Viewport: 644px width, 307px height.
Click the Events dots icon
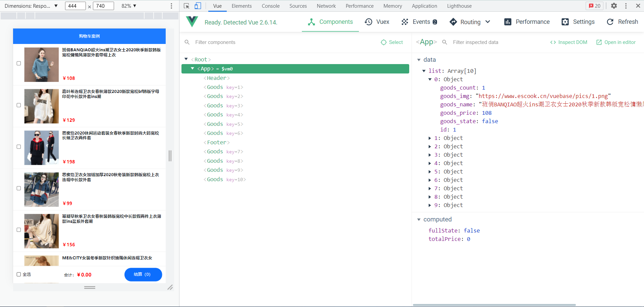coord(405,22)
